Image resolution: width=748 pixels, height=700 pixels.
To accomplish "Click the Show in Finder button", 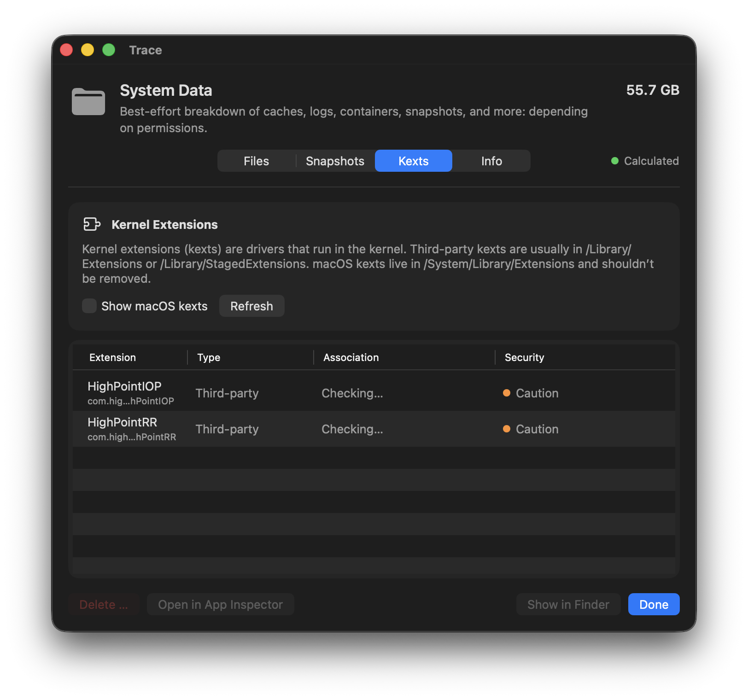I will (x=568, y=604).
